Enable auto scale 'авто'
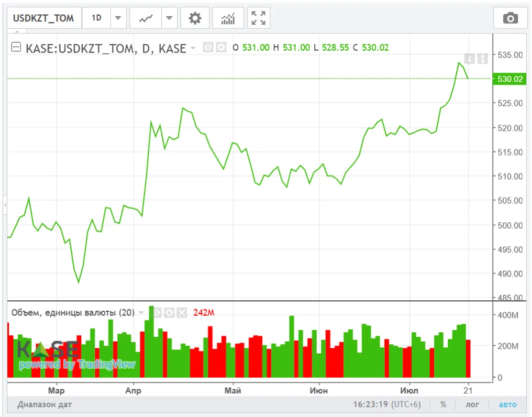 click(x=508, y=405)
